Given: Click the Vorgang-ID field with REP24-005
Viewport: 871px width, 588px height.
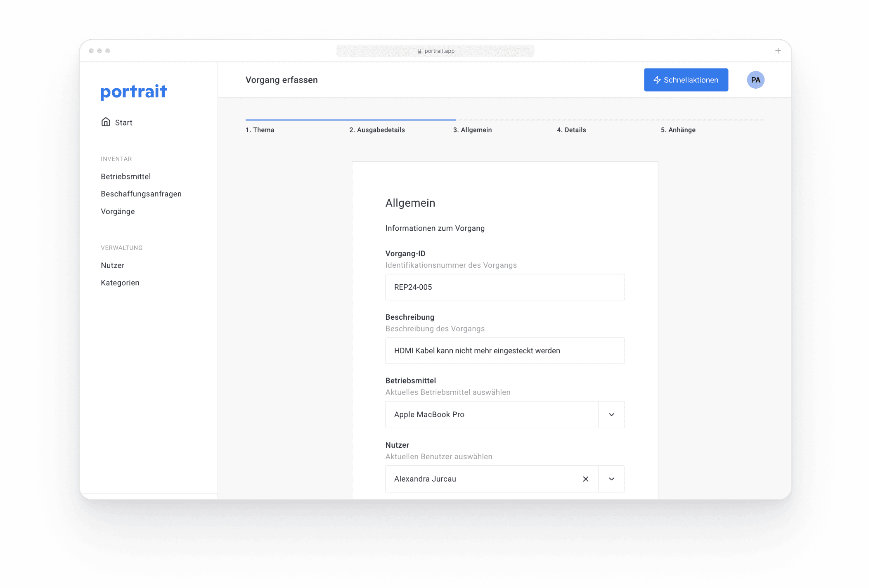Looking at the screenshot, I should (x=504, y=287).
